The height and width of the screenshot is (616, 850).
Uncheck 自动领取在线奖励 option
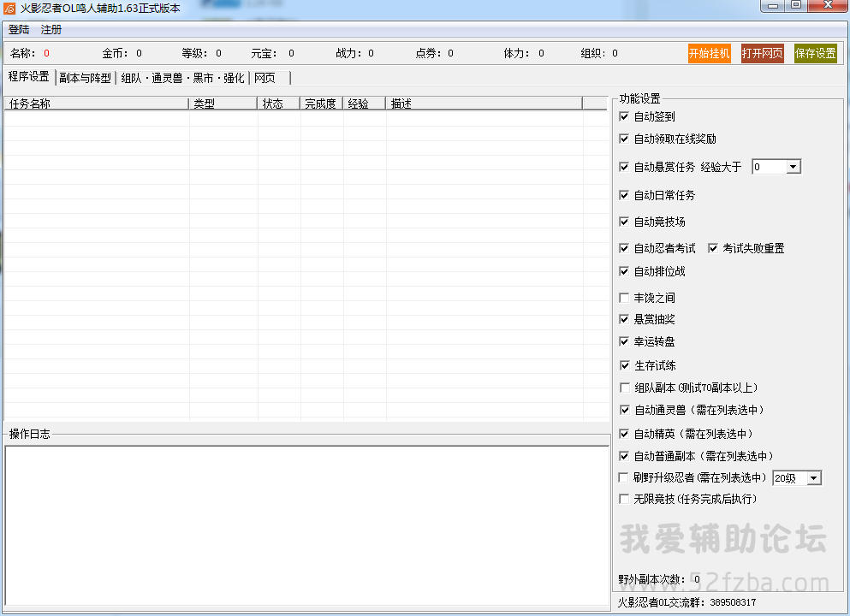[x=624, y=139]
